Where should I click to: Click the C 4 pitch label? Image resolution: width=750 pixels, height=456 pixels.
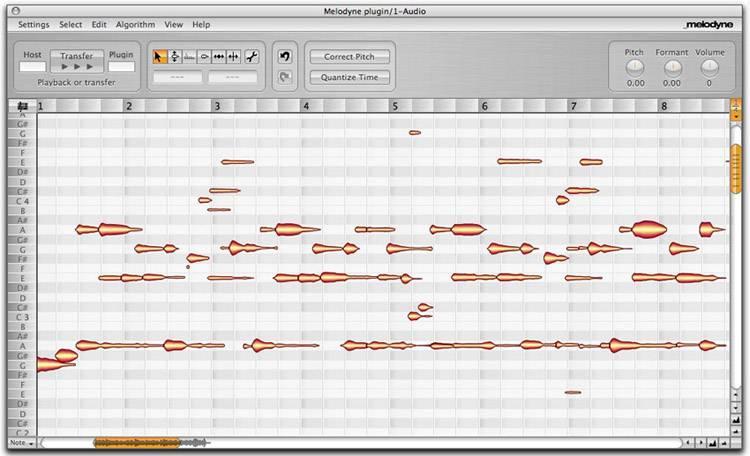click(22, 201)
